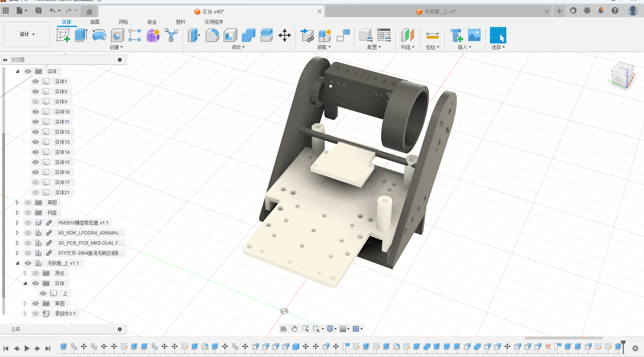The height and width of the screenshot is (357, 644).
Task: Click the Insert Canvas image icon
Action: (474, 35)
